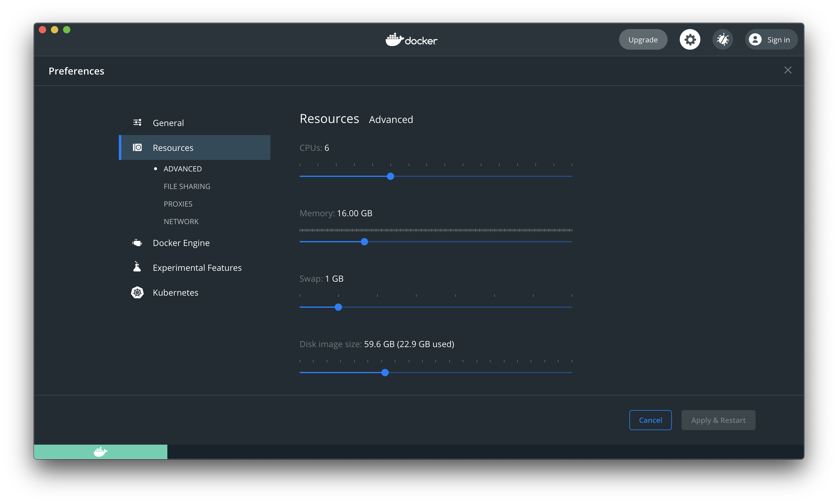Click the Memory slider handle
This screenshot has height=504, width=838.
pos(364,242)
